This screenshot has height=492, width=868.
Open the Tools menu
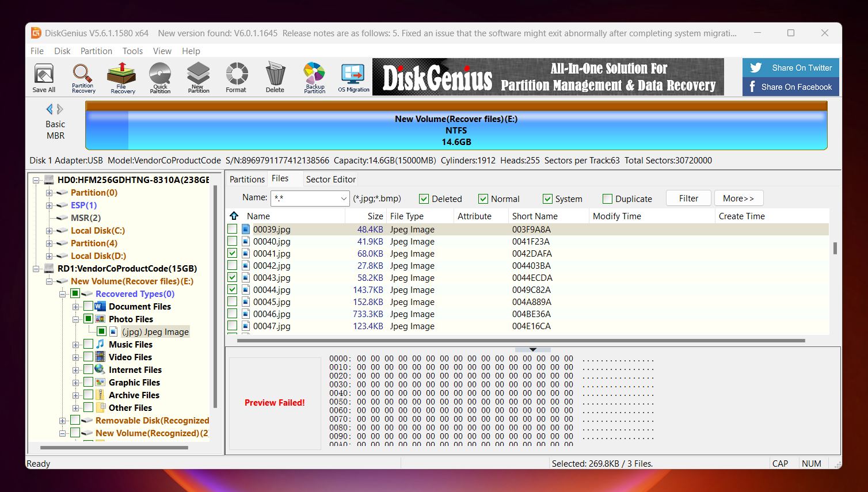pos(132,51)
